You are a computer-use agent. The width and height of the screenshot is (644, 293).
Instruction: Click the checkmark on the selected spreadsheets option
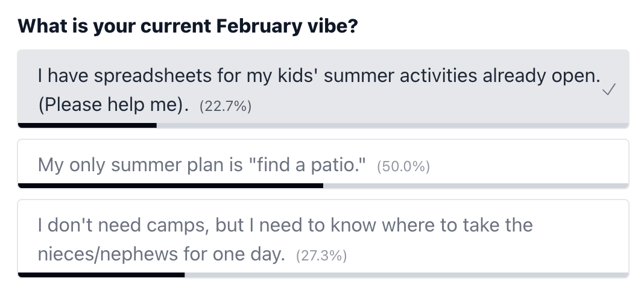[609, 90]
